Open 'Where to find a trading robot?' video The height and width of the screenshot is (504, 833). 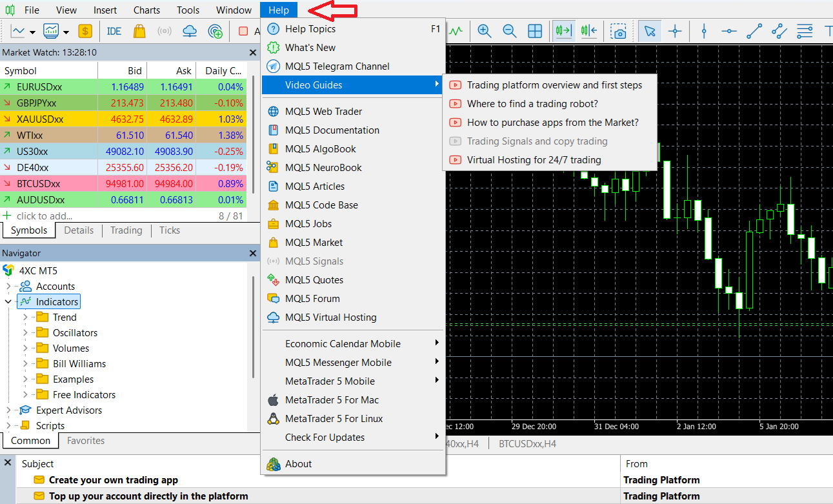click(549, 103)
